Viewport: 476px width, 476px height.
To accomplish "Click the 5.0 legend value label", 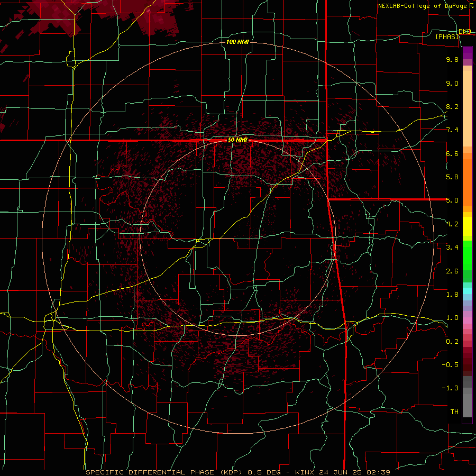I will point(452,200).
